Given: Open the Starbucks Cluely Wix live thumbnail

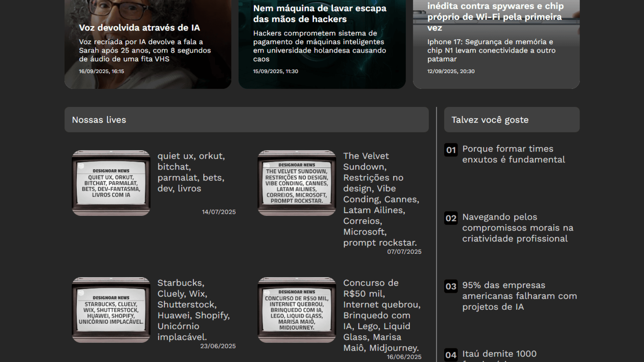Looking at the screenshot, I should coord(111,310).
